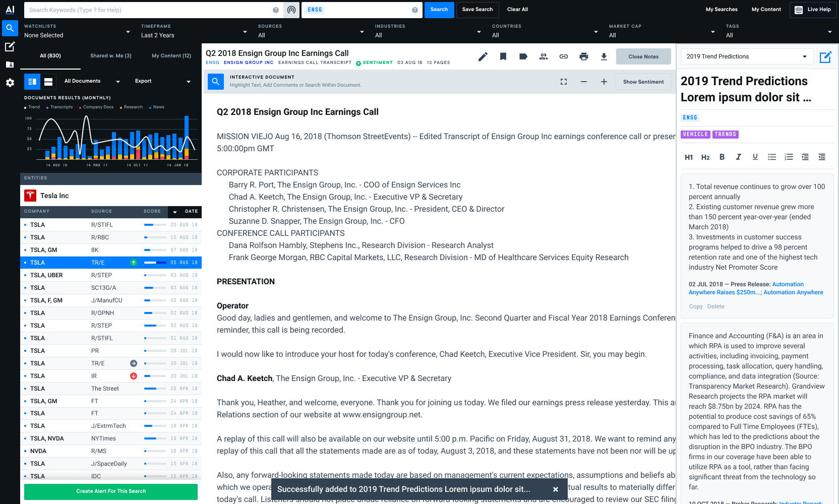Open the Market Cap filter dropdown

662,31
